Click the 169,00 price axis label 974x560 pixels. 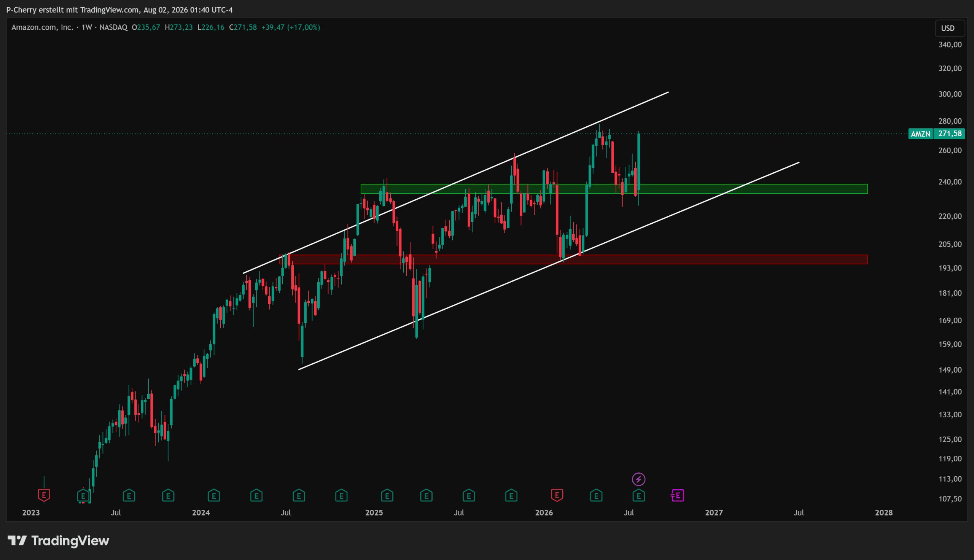950,320
